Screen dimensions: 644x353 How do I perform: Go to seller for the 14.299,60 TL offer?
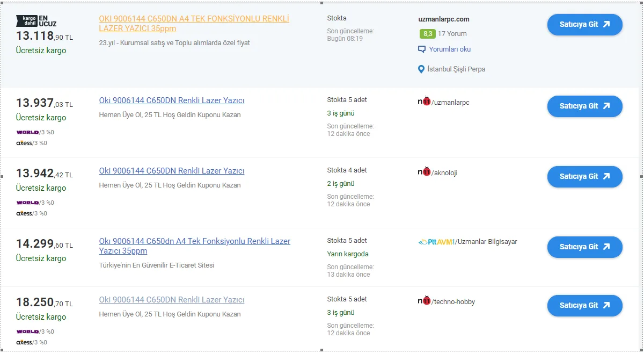[585, 247]
